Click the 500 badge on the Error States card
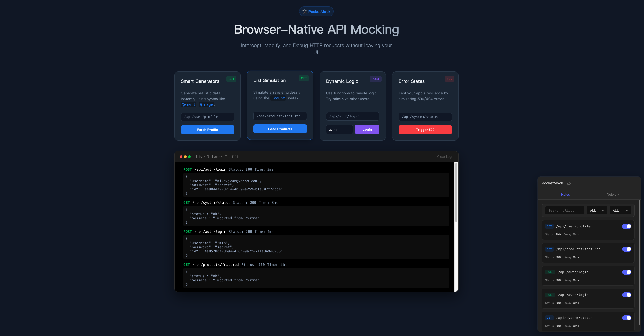The width and height of the screenshot is (644, 336). coord(449,79)
